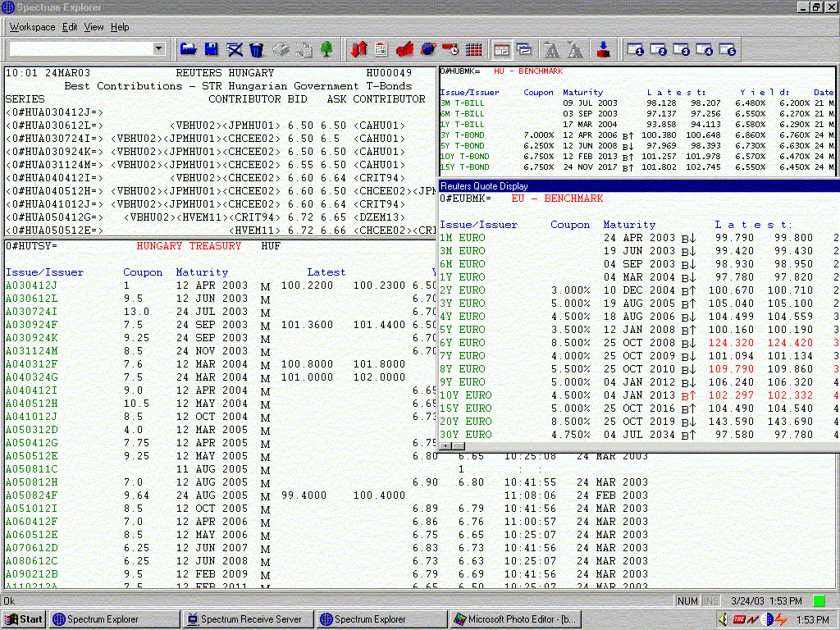Click the 0#EUBMK= chain code

(465, 199)
